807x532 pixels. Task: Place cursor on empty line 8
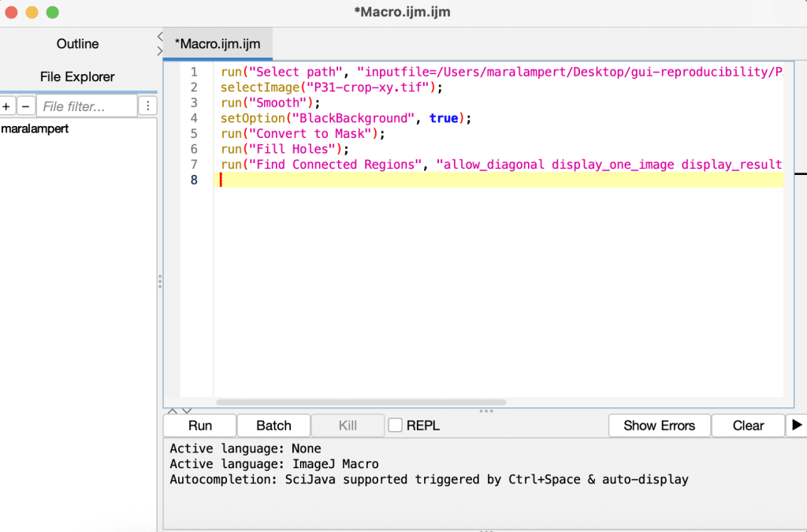473,180
